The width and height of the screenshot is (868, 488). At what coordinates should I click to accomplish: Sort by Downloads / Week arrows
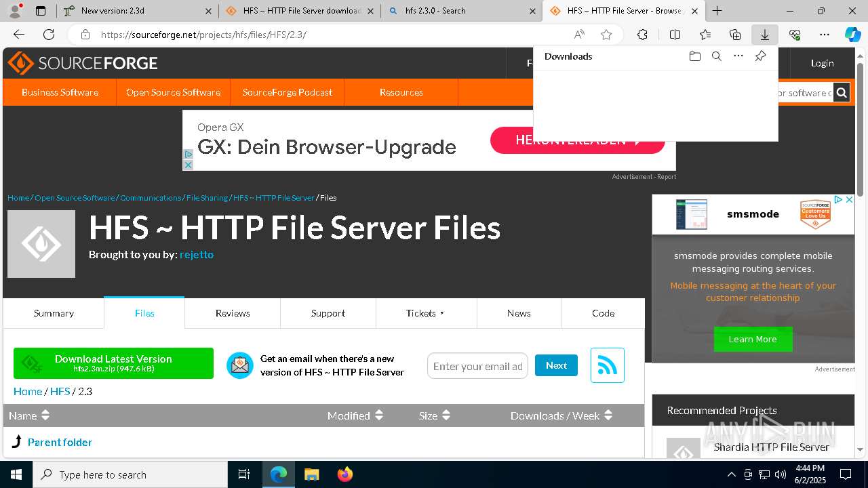(608, 415)
